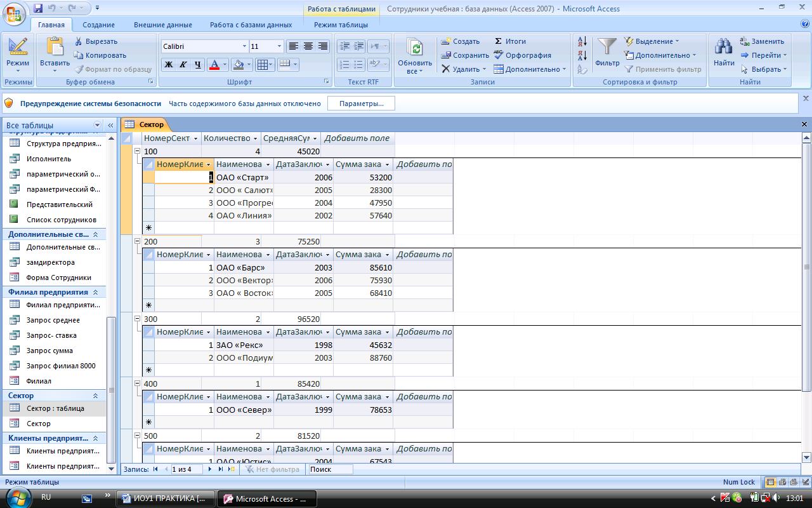Image resolution: width=812 pixels, height=508 pixels.
Task: Open Дополнительно in Записи group
Action: pyautogui.click(x=530, y=69)
